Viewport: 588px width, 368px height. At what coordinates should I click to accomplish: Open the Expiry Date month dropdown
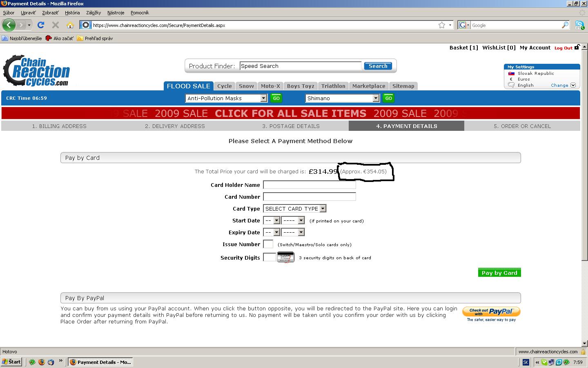click(276, 232)
